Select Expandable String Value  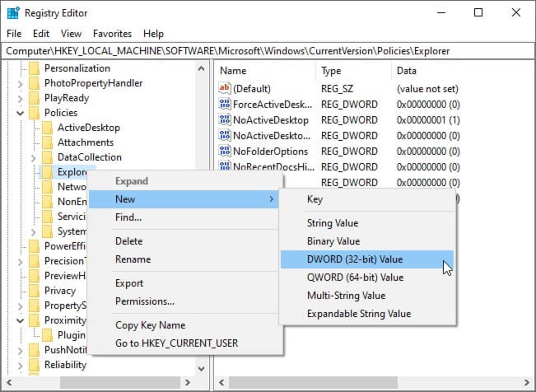point(367,314)
